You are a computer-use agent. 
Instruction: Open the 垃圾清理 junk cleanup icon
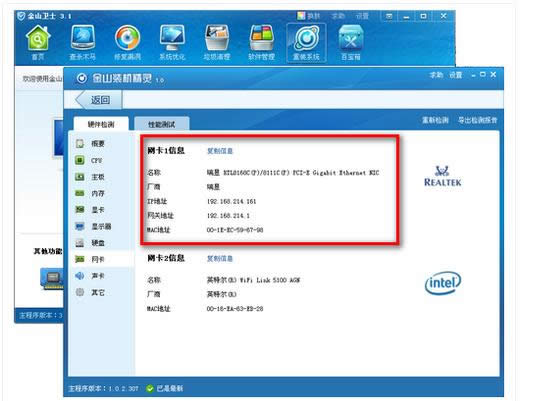[x=217, y=43]
